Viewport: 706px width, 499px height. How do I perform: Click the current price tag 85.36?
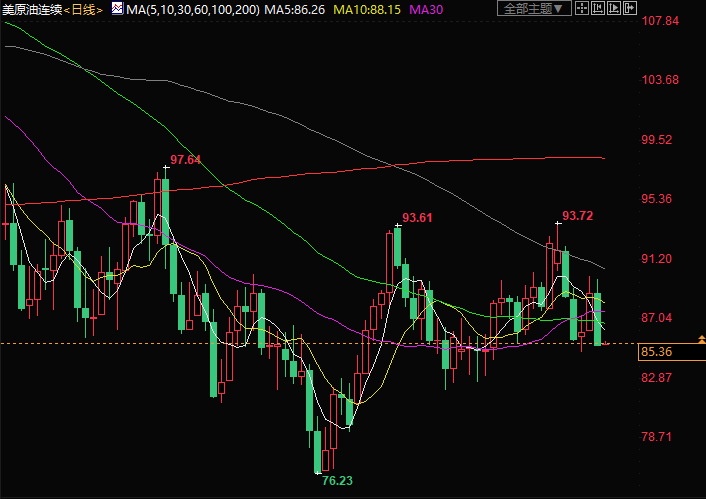[x=655, y=352]
